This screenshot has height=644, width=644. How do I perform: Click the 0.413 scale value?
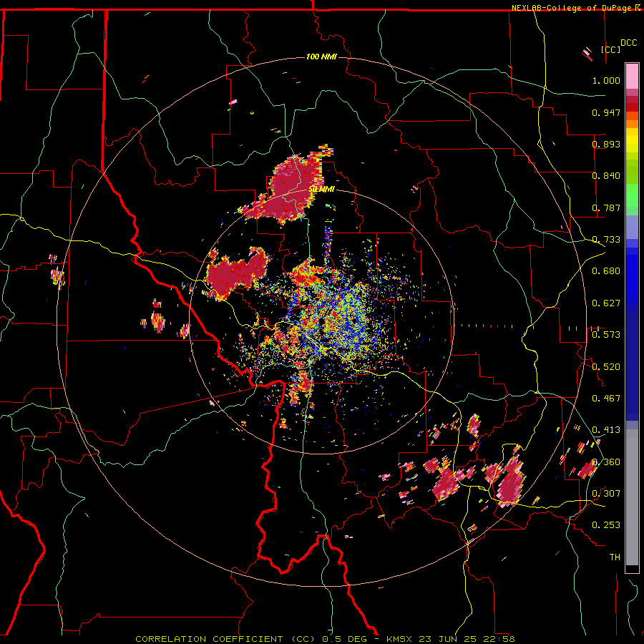click(606, 430)
